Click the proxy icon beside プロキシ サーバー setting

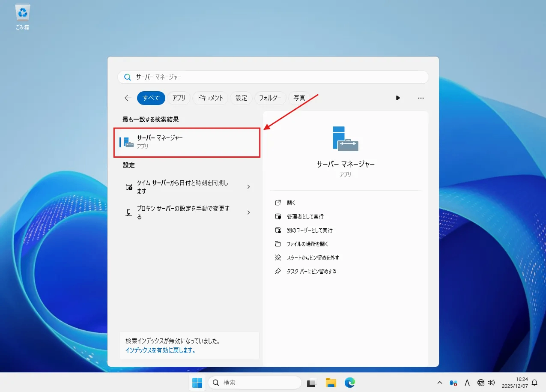tap(129, 212)
